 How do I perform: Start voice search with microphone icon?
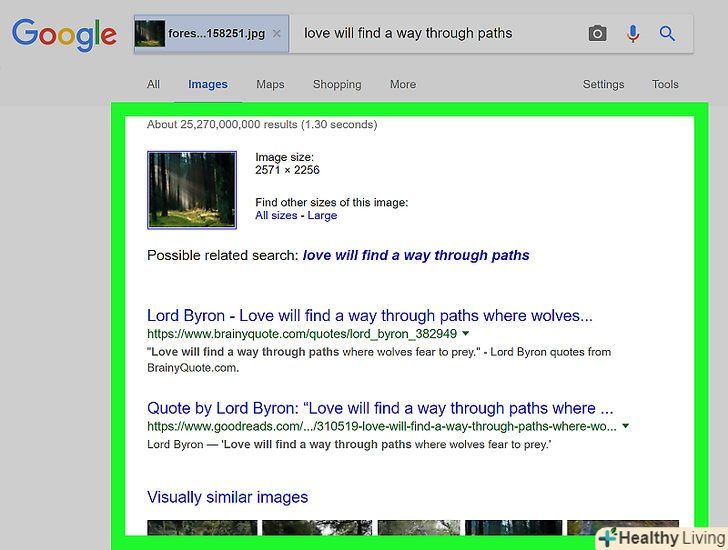(x=633, y=33)
